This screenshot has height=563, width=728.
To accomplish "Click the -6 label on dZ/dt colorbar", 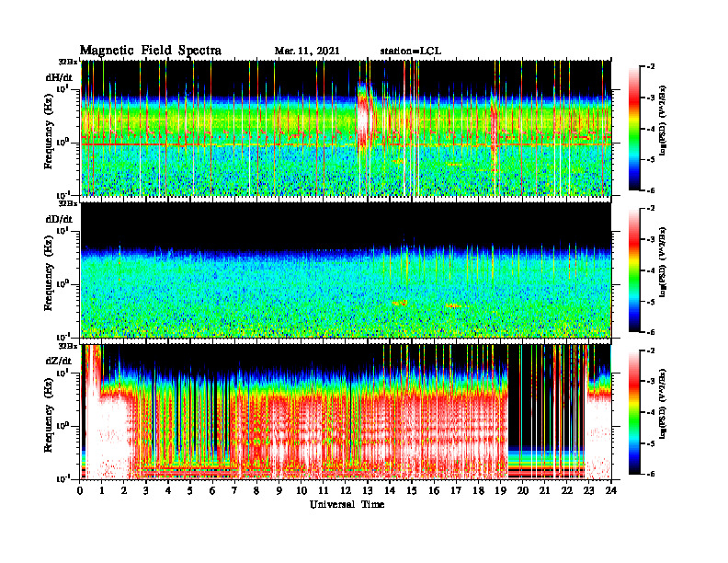I will [650, 474].
